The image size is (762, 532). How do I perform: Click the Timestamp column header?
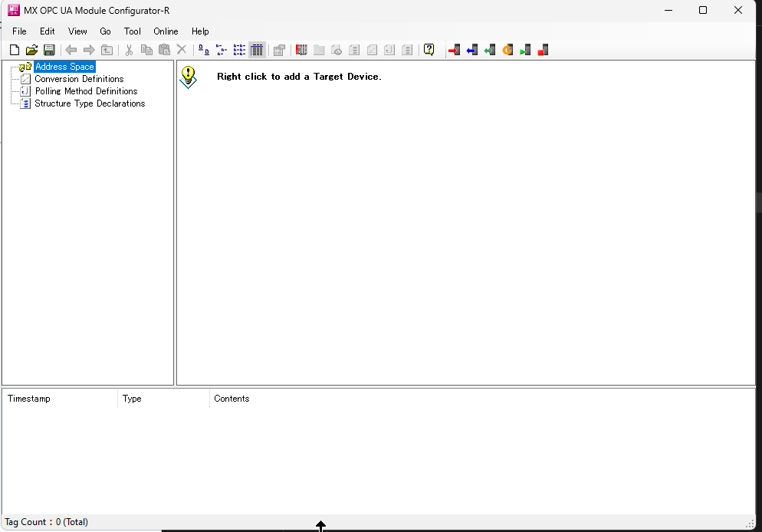61,399
